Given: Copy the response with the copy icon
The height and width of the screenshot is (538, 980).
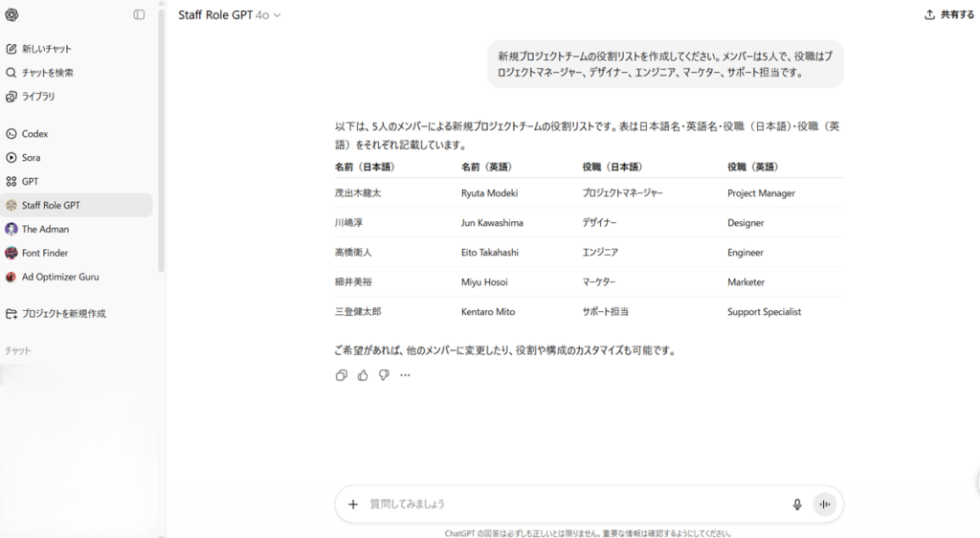Looking at the screenshot, I should click(342, 375).
